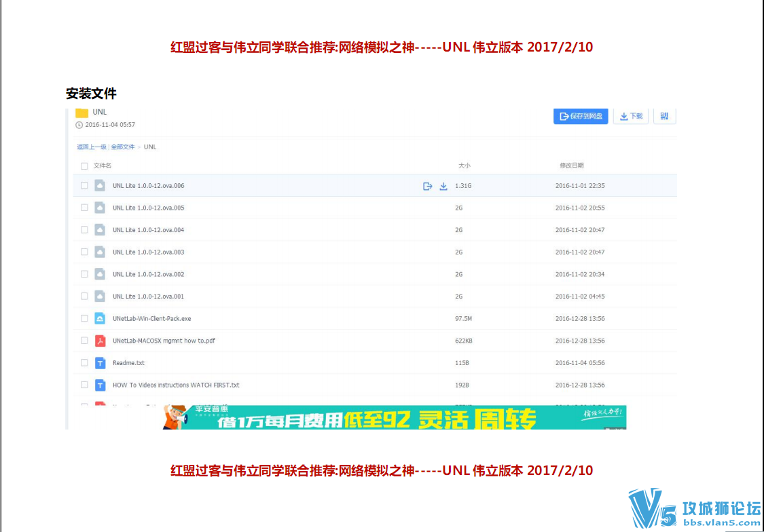Click the download arrow on ova.006 row

tap(443, 186)
